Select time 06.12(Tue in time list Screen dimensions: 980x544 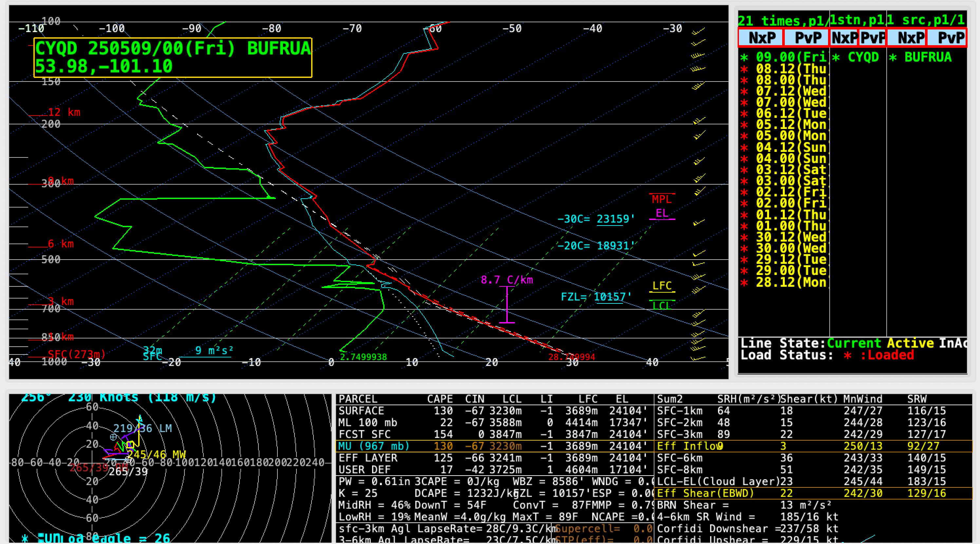point(784,114)
